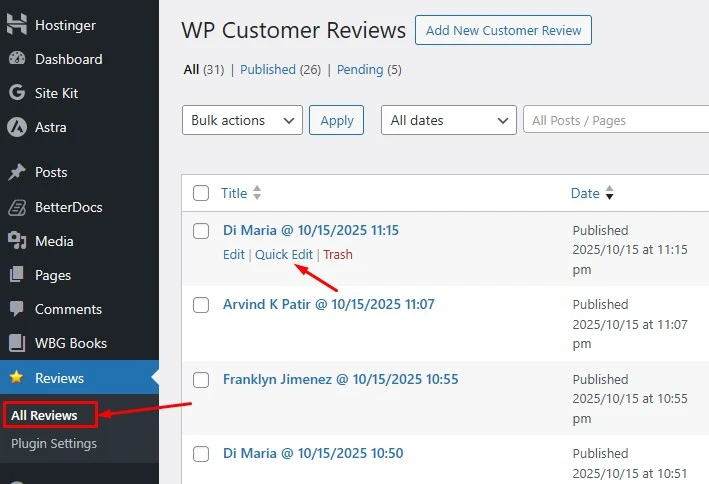
Task: Click the Reviews star icon
Action: tap(17, 377)
